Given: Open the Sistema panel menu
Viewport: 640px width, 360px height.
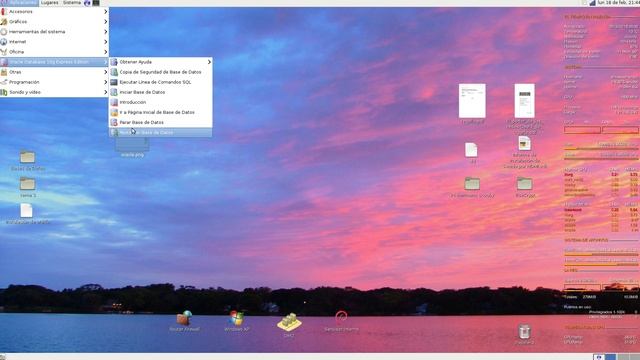Looking at the screenshot, I should coord(72,3).
